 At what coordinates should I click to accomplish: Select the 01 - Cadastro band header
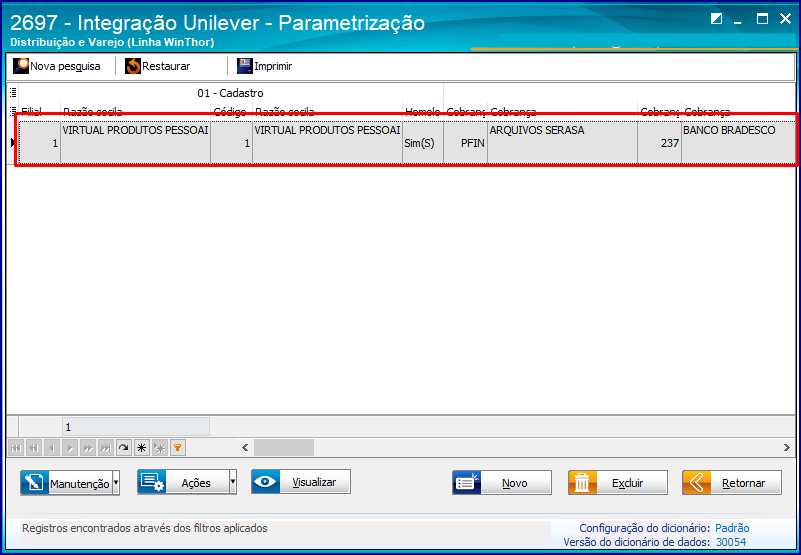point(230,92)
